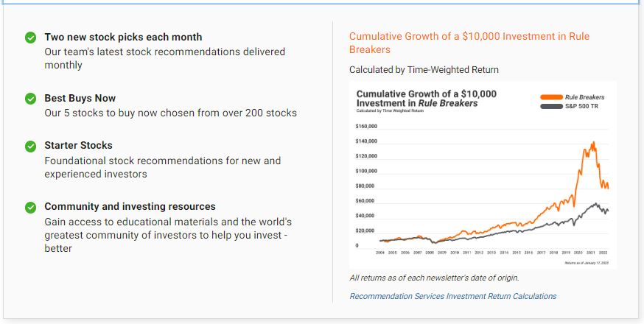The image size is (644, 324).
Task: Click "All returns as of each newsletter's date" note
Action: click(434, 278)
